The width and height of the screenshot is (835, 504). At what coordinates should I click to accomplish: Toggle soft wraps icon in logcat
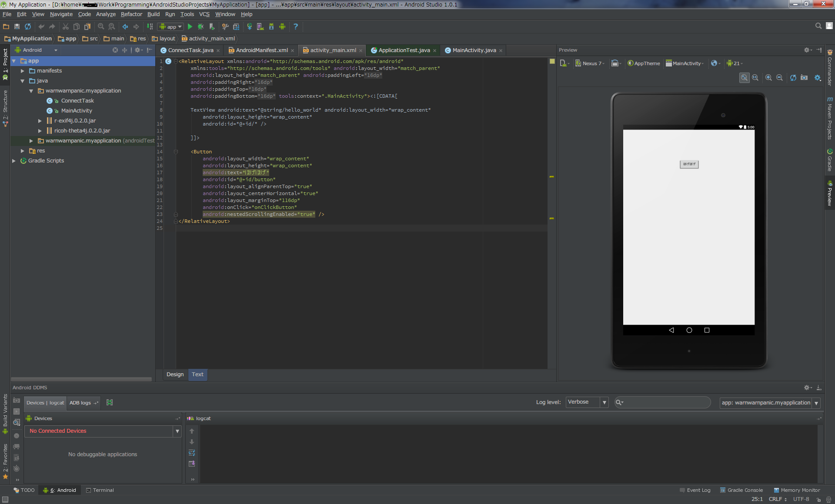point(192,453)
